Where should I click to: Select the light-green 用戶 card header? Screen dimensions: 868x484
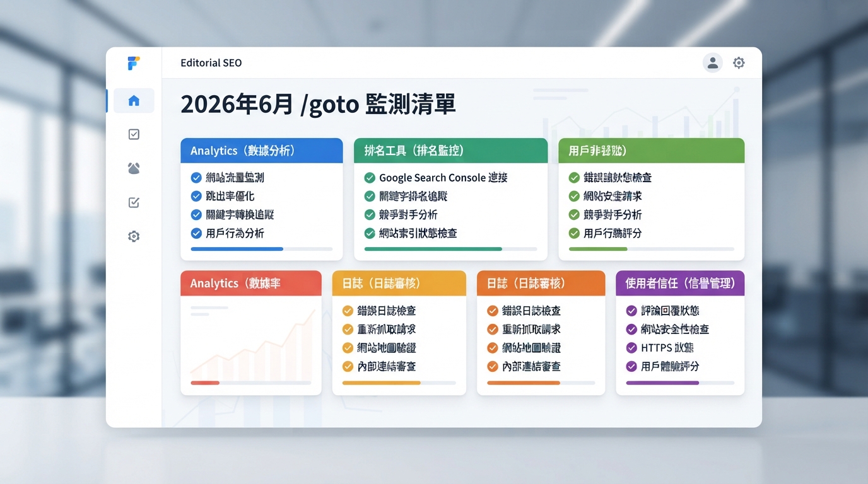[x=651, y=151]
